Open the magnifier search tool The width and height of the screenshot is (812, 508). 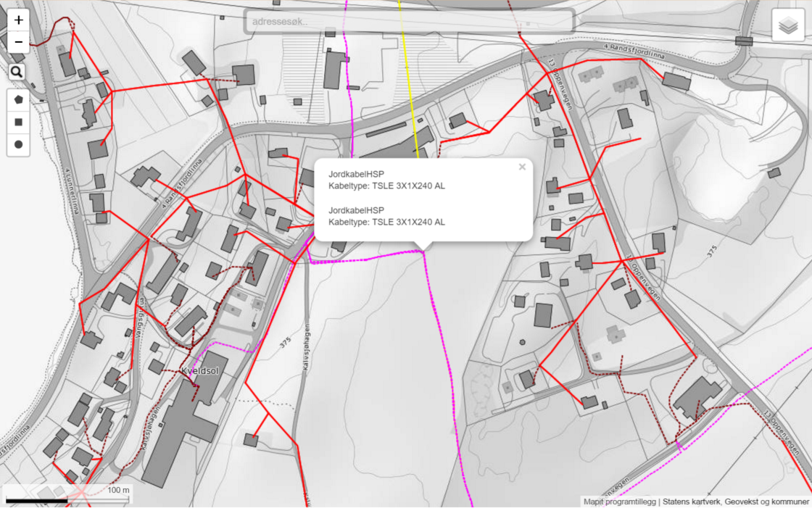point(17,72)
